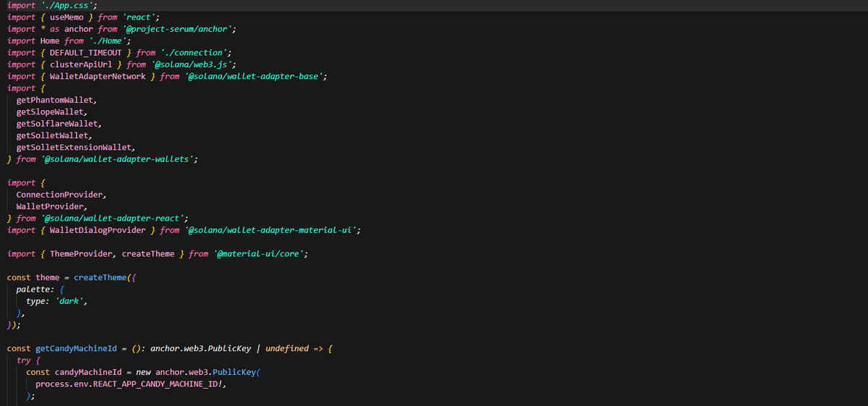Screen dimensions: 868x406
Task: Place cursor on getSolletWallet line
Action: click(52, 135)
